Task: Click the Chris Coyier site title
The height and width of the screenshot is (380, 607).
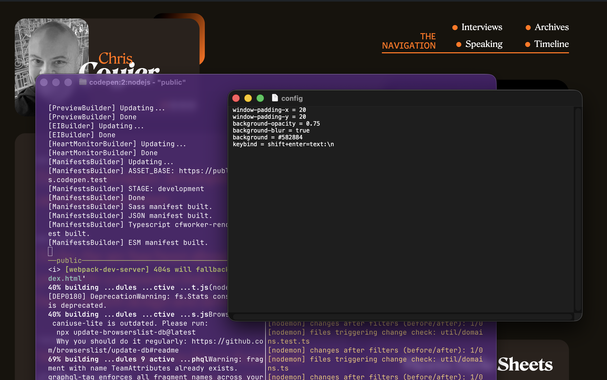Action: (119, 64)
